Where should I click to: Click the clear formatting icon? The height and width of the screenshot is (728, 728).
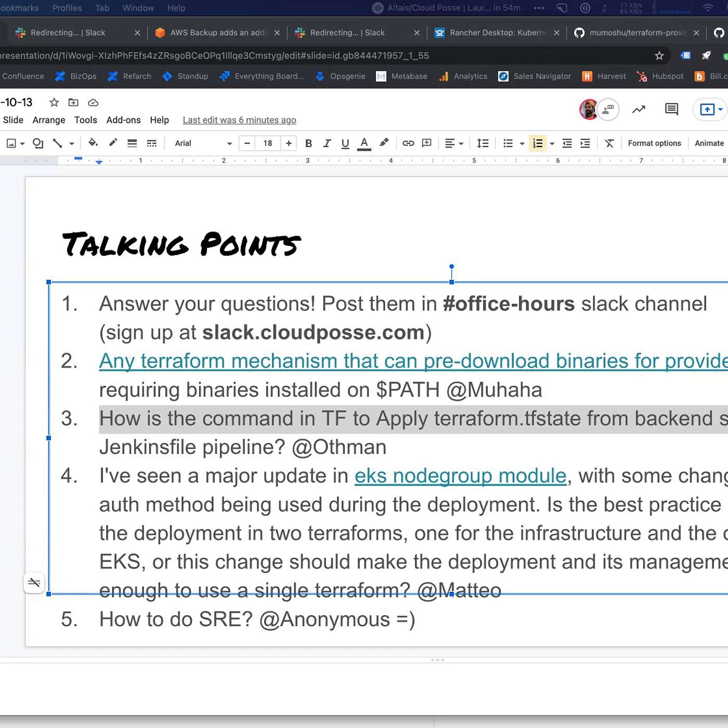(609, 143)
